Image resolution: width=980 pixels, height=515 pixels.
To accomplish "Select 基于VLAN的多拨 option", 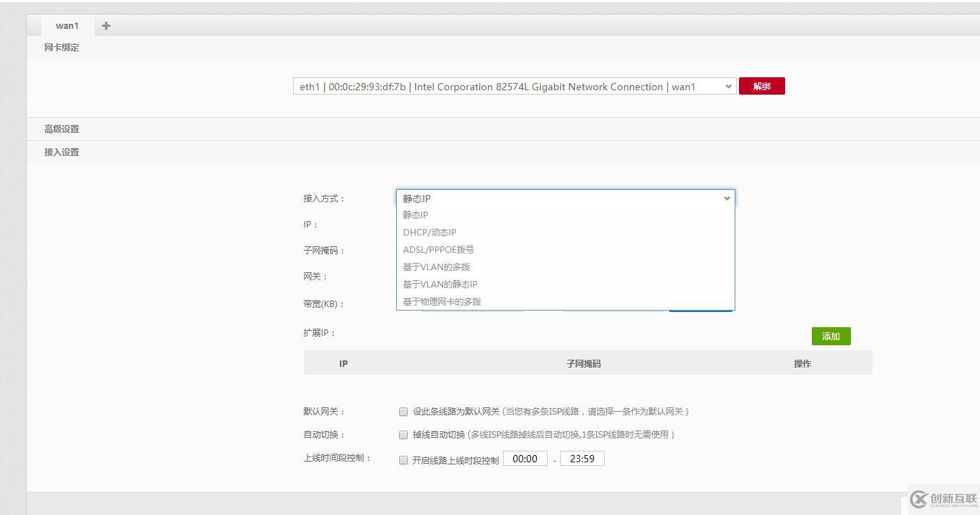I will pyautogui.click(x=436, y=267).
